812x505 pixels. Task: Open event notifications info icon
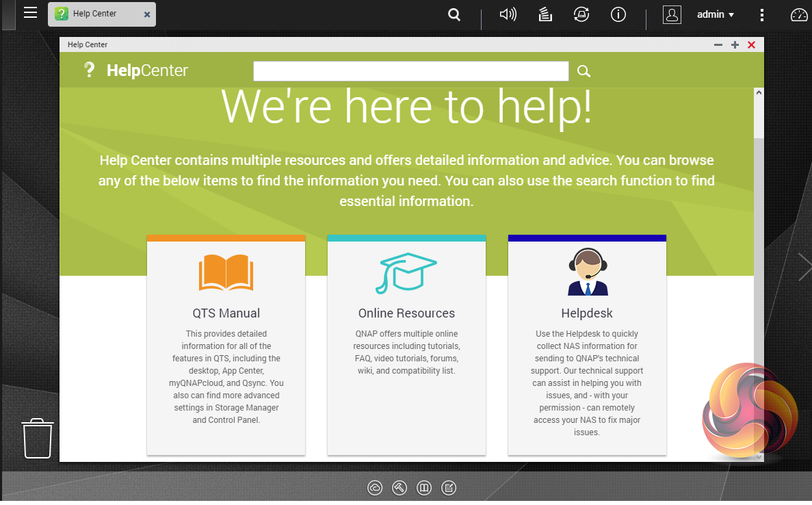coord(618,14)
